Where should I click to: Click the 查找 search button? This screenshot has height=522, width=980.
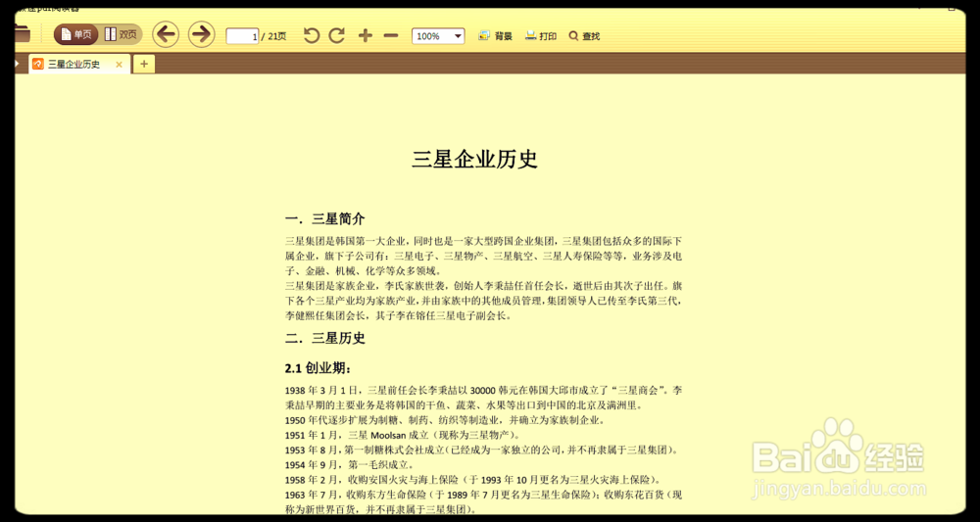click(x=584, y=36)
